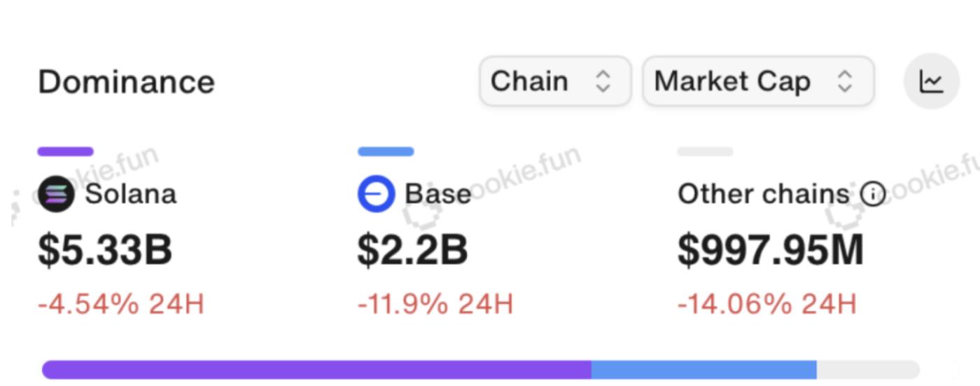Click the Solana logo icon
This screenshot has height=386, width=980.
click(56, 194)
